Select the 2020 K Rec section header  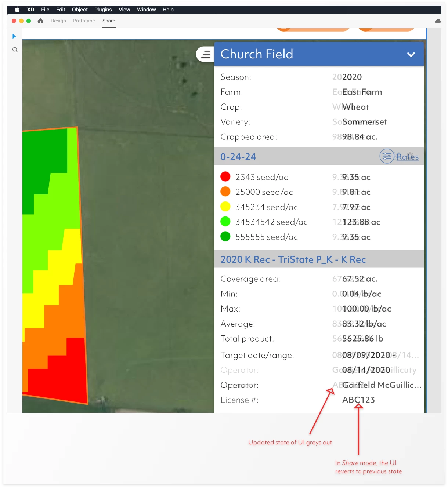(319, 259)
